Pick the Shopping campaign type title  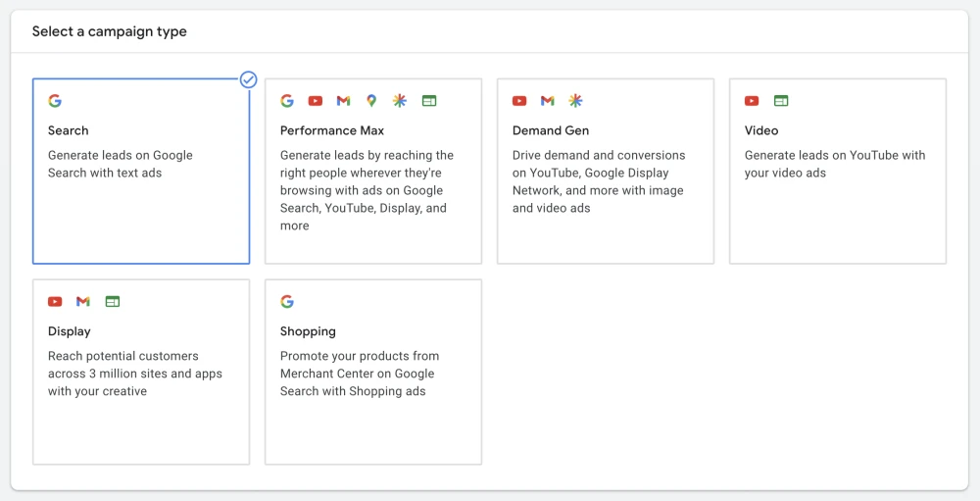click(308, 331)
